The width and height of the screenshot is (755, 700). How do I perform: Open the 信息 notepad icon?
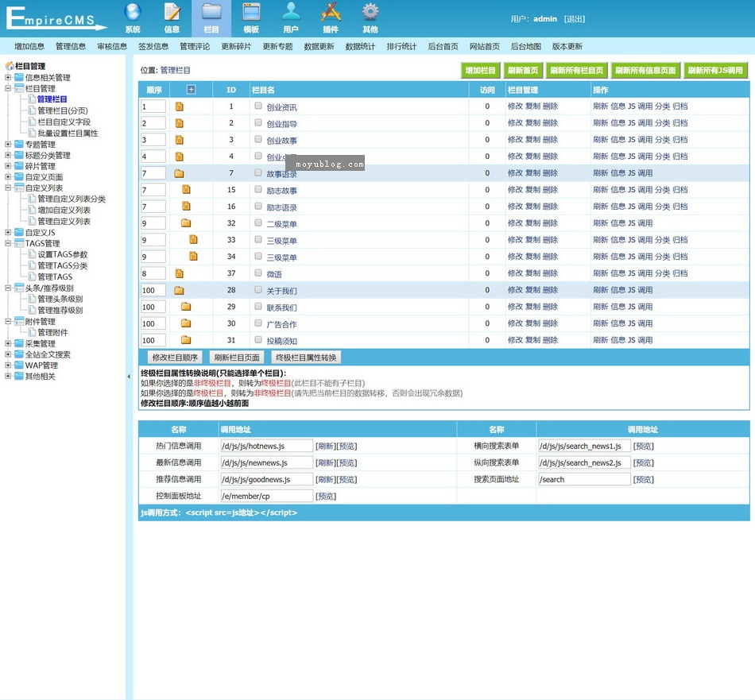(x=172, y=12)
